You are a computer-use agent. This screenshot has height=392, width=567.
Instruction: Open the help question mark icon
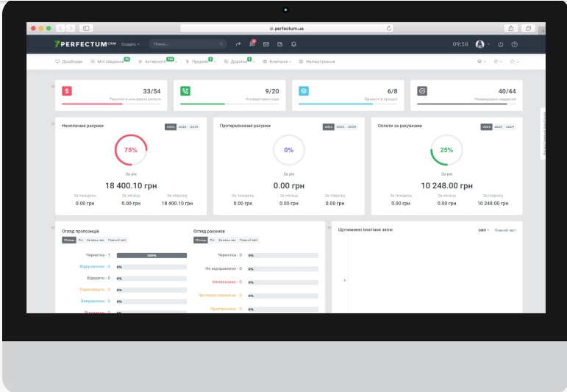click(x=514, y=44)
